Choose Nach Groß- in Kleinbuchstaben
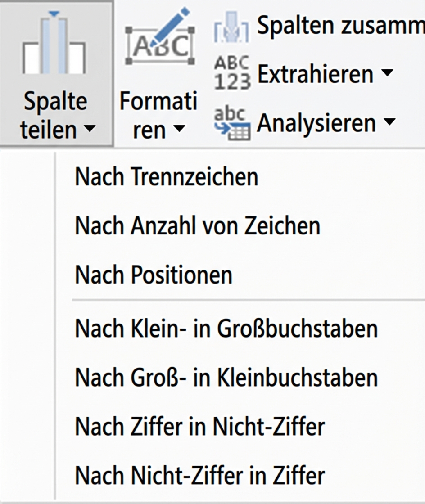Viewport: 425px width, 504px height. 226,378
